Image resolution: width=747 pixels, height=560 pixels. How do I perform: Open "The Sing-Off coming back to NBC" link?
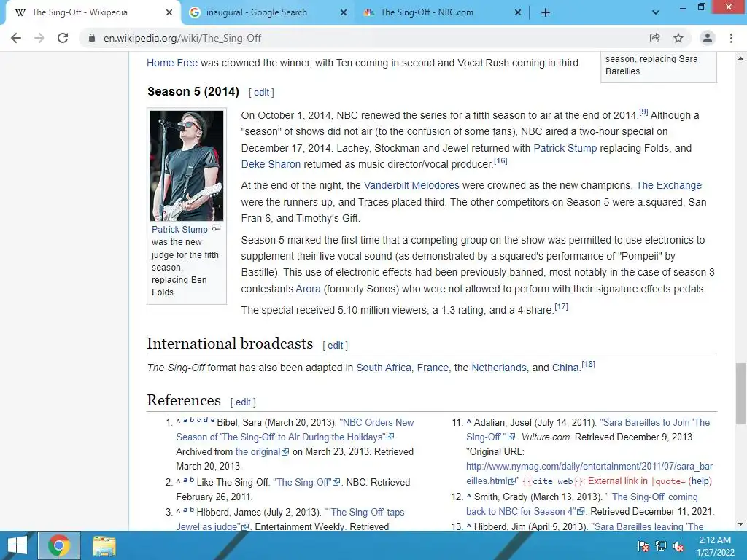[x=582, y=505]
